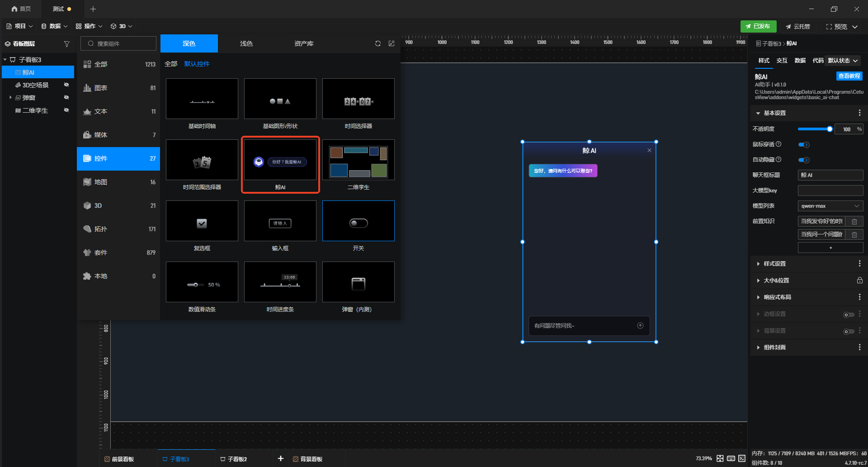
Task: Open the 数据 properties tab
Action: click(800, 61)
